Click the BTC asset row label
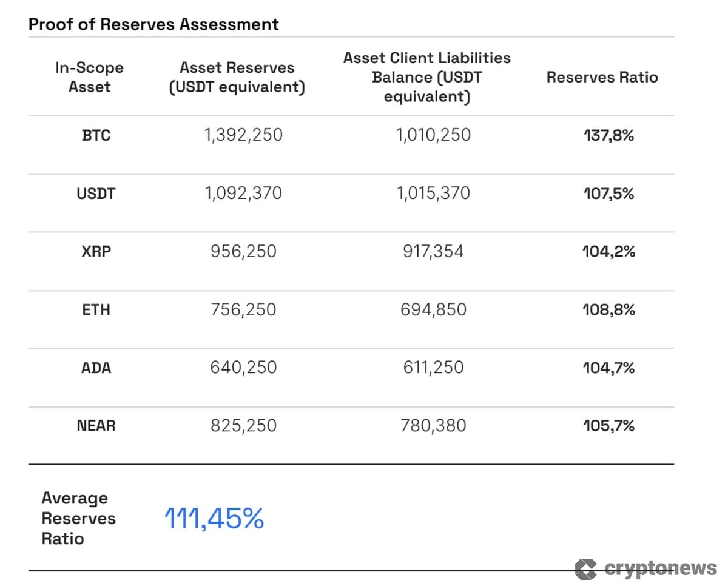The image size is (728, 586). (x=96, y=135)
